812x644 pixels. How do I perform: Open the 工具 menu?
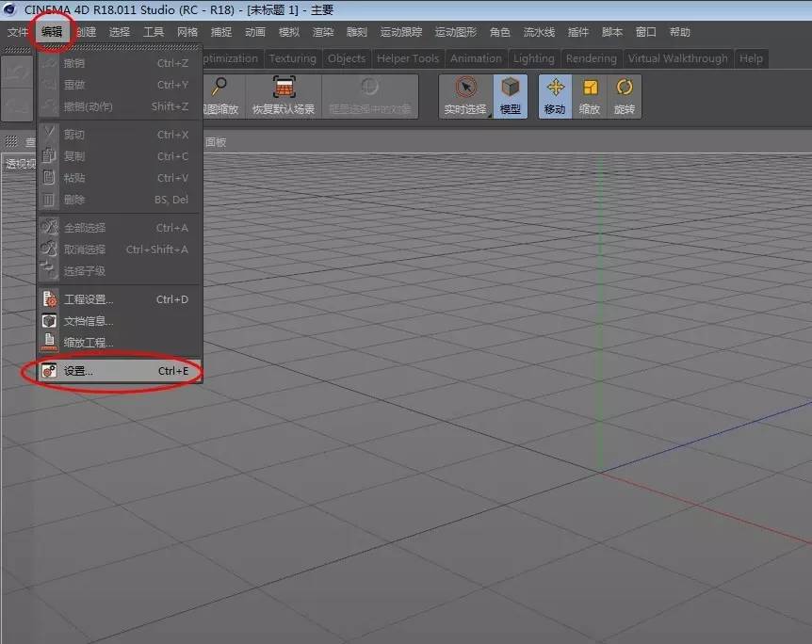154,32
